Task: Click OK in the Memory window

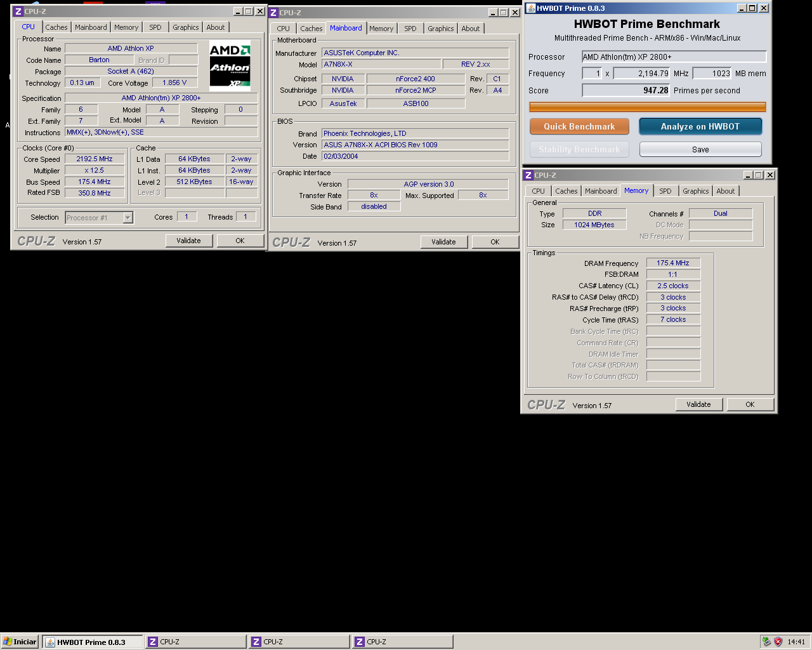Action: tap(750, 404)
